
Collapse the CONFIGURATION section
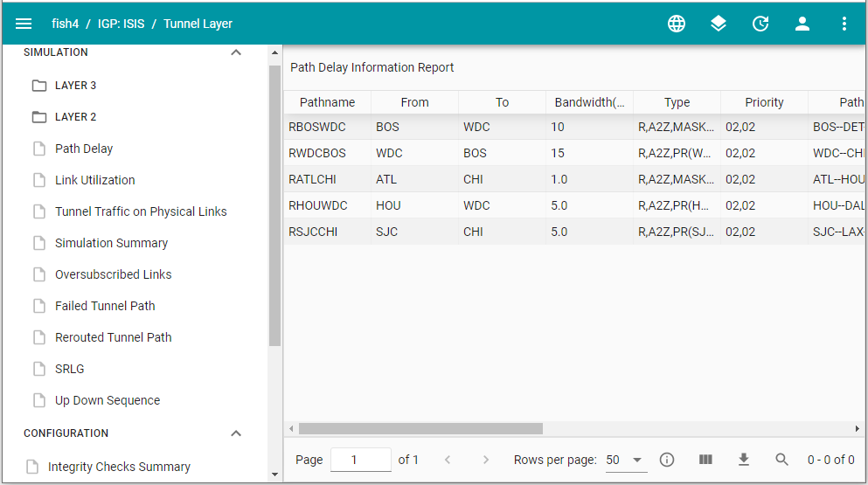point(235,433)
